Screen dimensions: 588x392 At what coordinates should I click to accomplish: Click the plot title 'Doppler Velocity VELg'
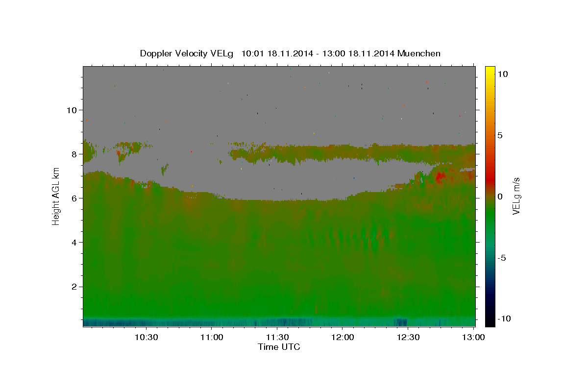point(186,53)
